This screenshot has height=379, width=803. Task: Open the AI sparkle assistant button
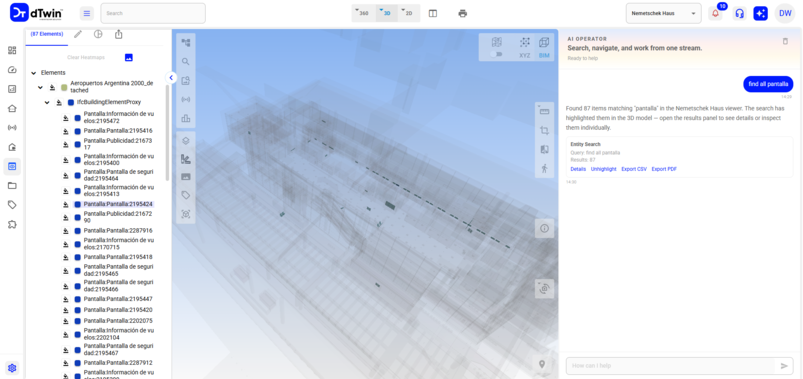point(760,14)
